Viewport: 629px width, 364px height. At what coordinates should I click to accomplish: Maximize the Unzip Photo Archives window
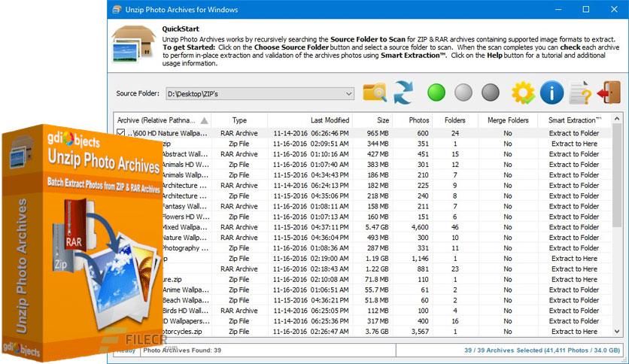point(586,9)
